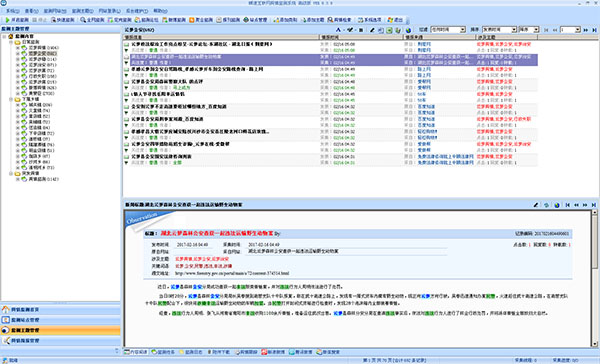Open directed monitoring (定向监测) in toolbar
Viewport: 600px width, 364px height.
[119, 20]
